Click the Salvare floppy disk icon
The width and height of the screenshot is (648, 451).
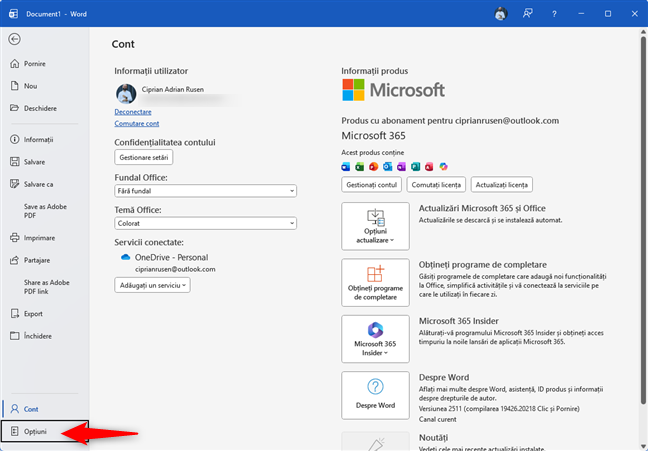pyautogui.click(x=14, y=162)
